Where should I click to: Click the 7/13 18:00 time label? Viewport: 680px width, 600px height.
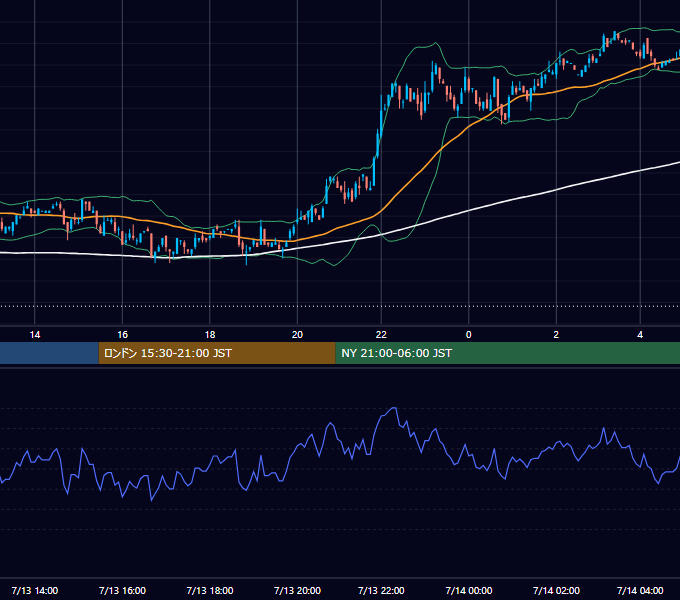210,590
